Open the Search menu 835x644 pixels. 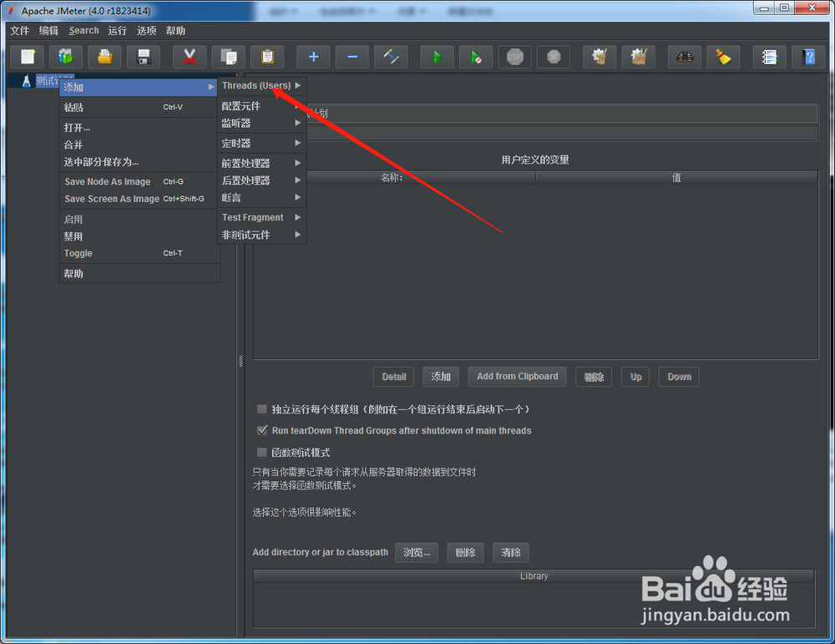tap(83, 31)
